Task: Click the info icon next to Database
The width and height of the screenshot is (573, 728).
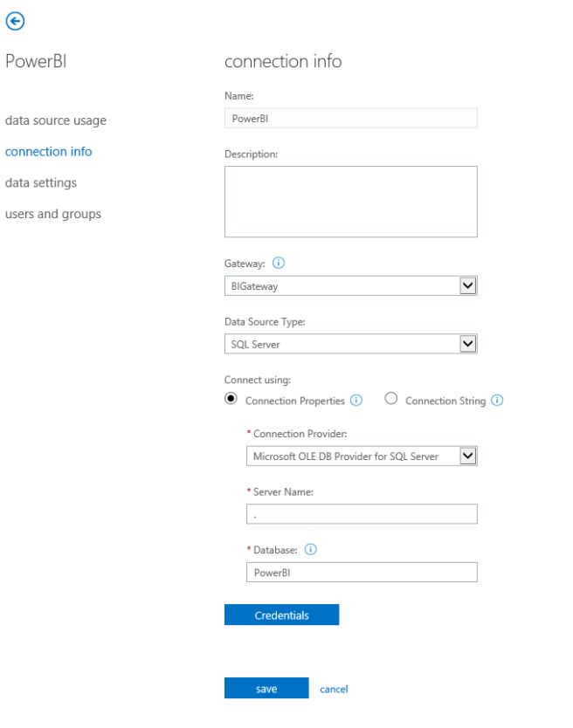Action: tap(310, 549)
